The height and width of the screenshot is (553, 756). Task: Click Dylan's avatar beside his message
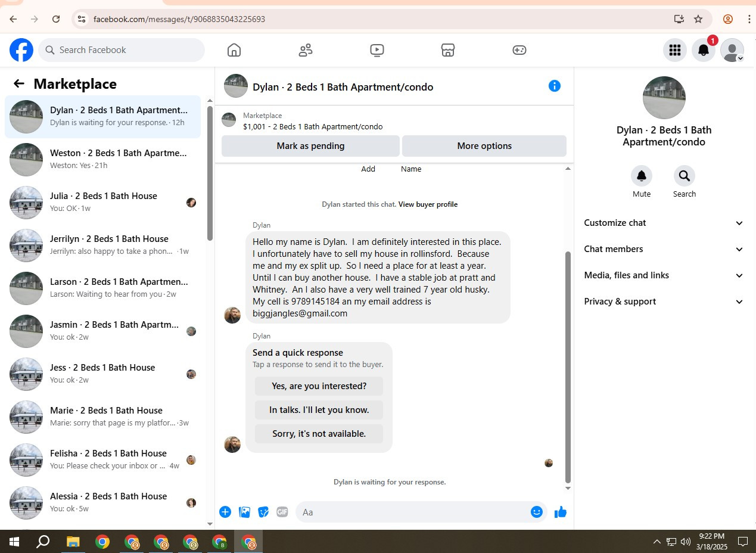pyautogui.click(x=232, y=315)
